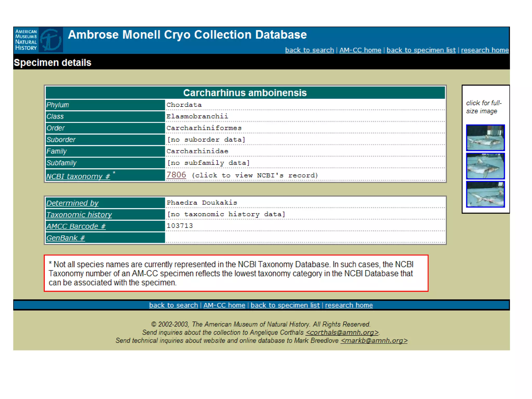This screenshot has height=399, width=532.
Task: Open the 'Taxonomic history' link
Action: pyautogui.click(x=79, y=215)
